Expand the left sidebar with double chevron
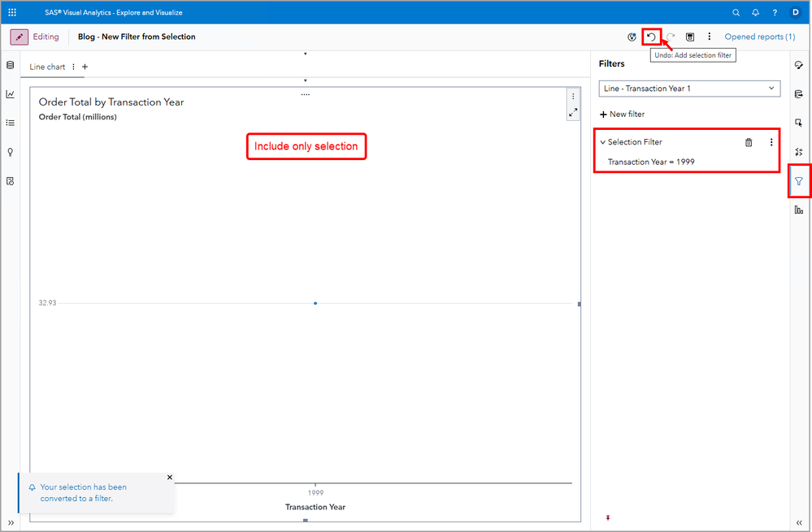Screen dimensions: 812x532 pos(11,523)
